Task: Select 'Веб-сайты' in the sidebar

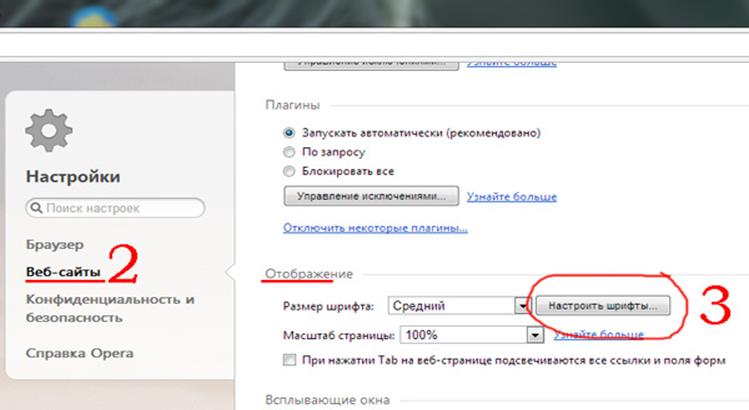Action: click(63, 272)
